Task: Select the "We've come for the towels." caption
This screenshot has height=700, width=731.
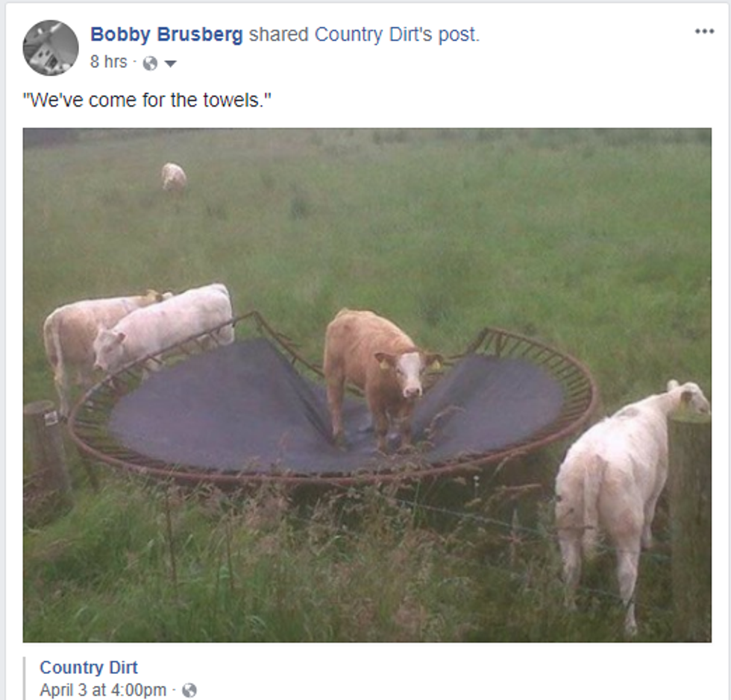Action: tap(148, 100)
